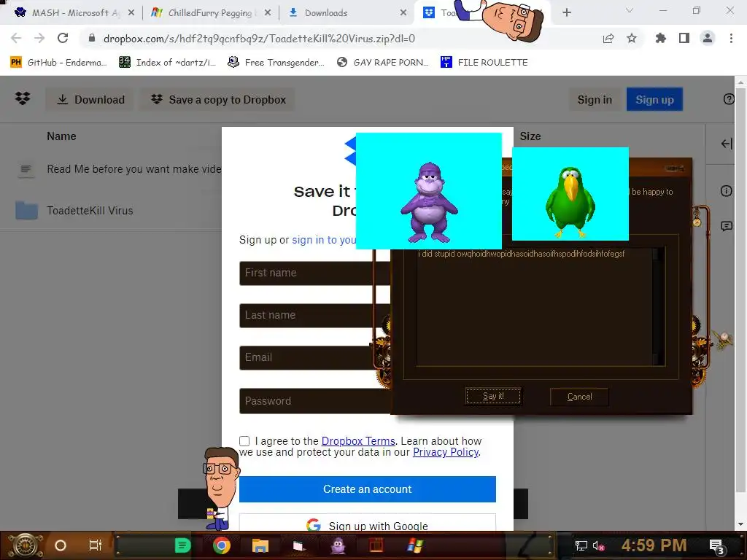Image resolution: width=747 pixels, height=560 pixels.
Task: Click the muted volume tray icon
Action: [598, 546]
